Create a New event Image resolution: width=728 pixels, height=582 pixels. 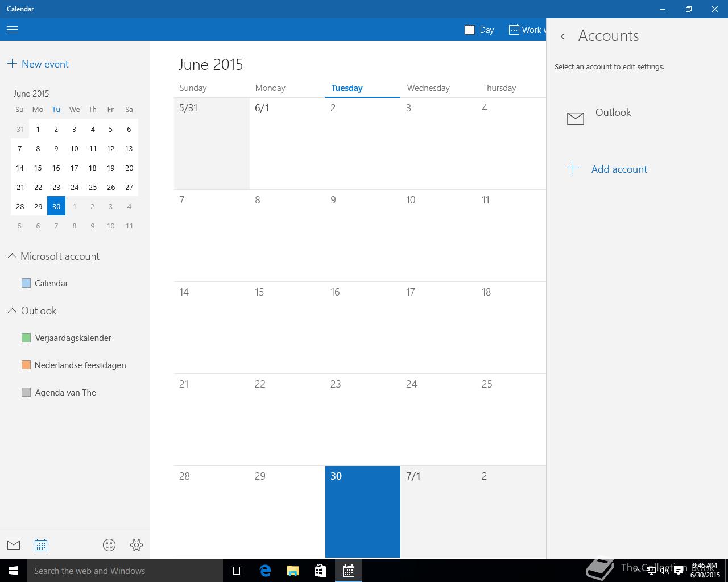click(38, 64)
